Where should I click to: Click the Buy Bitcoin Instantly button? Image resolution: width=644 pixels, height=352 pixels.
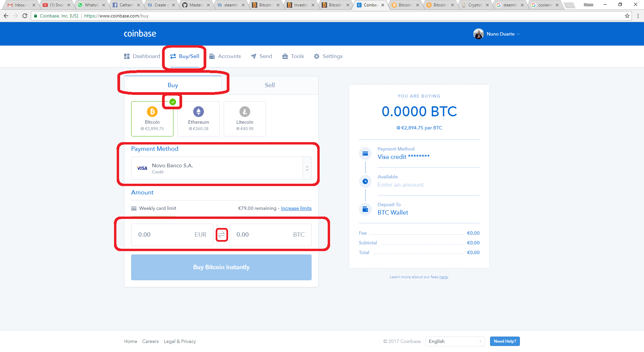click(221, 267)
